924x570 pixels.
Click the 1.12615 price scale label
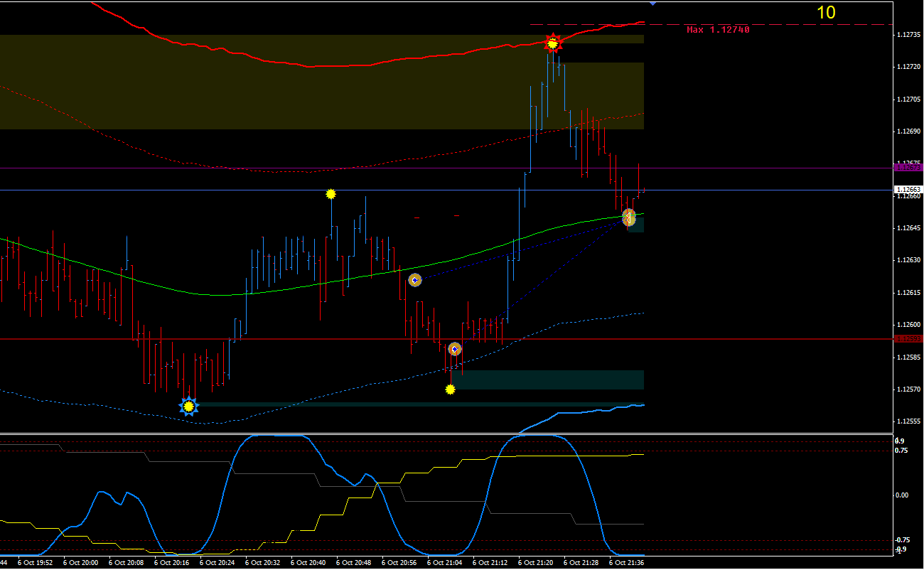(x=908, y=292)
